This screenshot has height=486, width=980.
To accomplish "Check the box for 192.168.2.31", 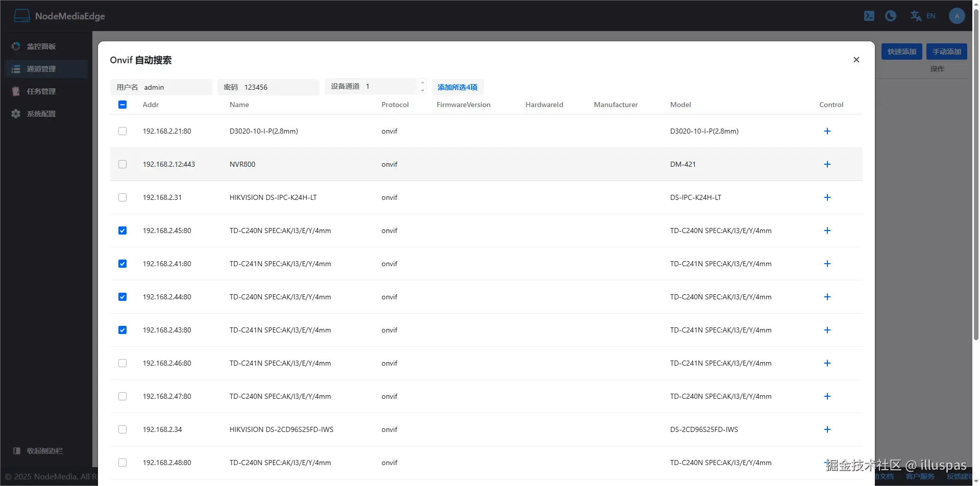I will 122,197.
